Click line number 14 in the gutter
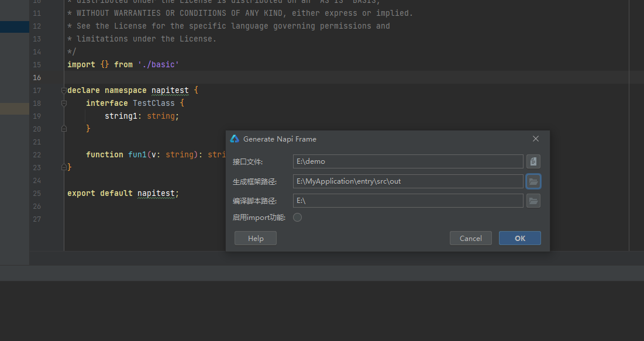 pyautogui.click(x=37, y=52)
